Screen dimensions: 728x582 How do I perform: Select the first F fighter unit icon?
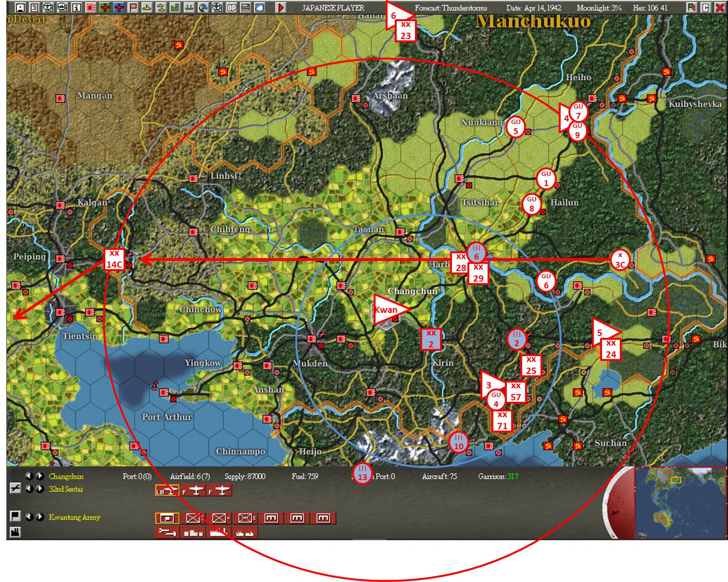point(193,491)
